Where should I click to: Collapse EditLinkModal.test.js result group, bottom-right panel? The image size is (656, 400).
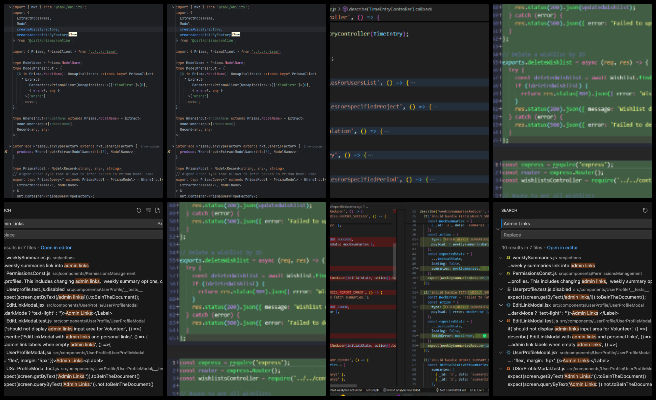pos(501,321)
